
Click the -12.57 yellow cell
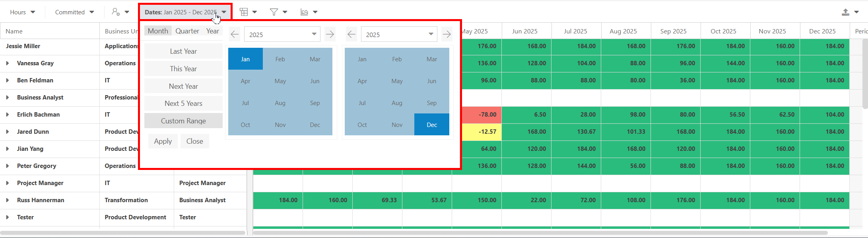[482, 132]
